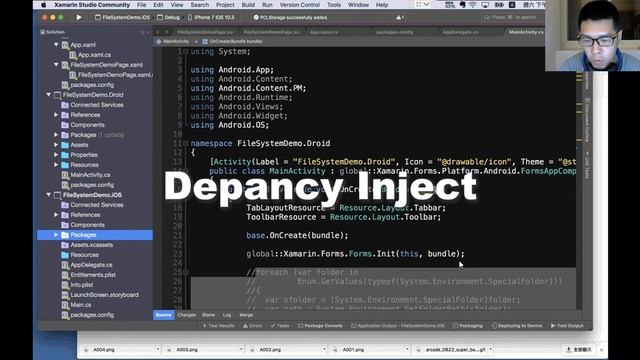
Task: Switch to the Log view tab
Action: coord(227,315)
